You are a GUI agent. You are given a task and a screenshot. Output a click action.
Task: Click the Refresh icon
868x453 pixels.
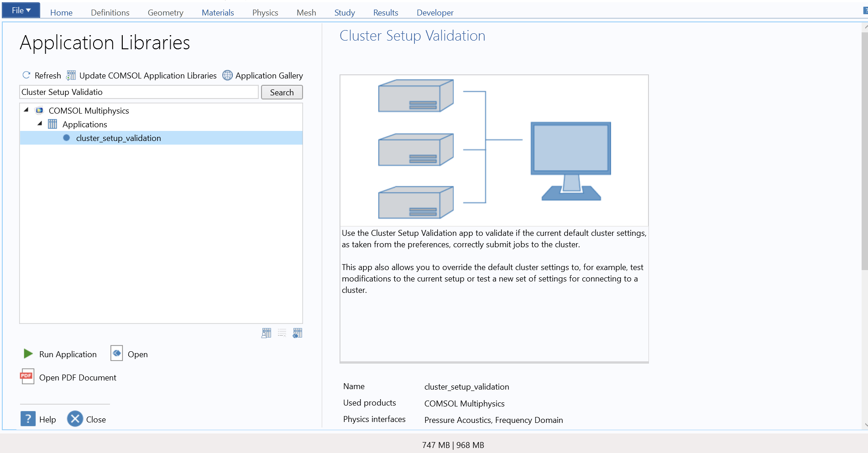[26, 75]
